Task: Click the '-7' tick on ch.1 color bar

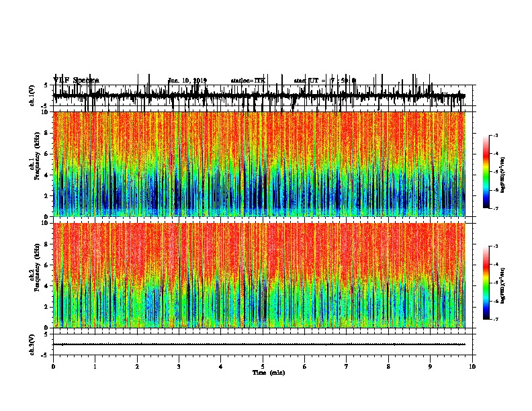Action: [x=495, y=208]
